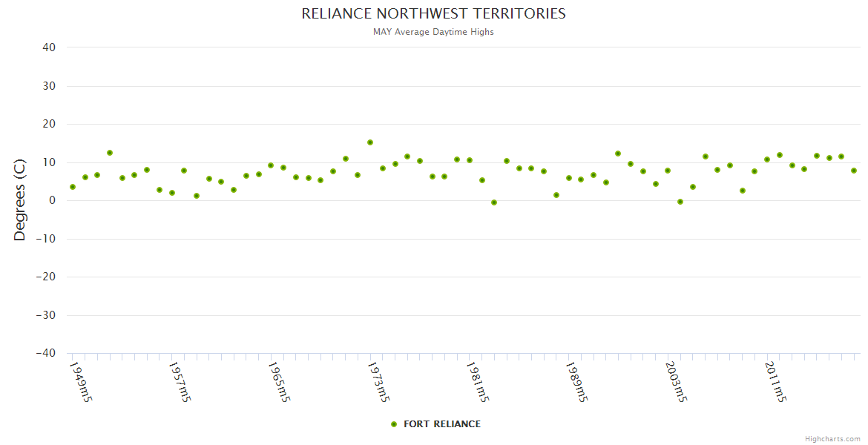
Task: Click the below-zero data point near 1983
Action: tap(494, 202)
